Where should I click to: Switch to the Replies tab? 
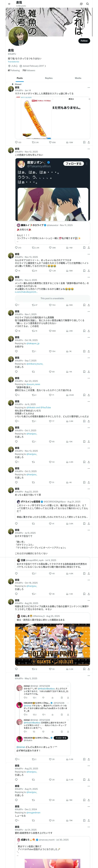coord(49,78)
